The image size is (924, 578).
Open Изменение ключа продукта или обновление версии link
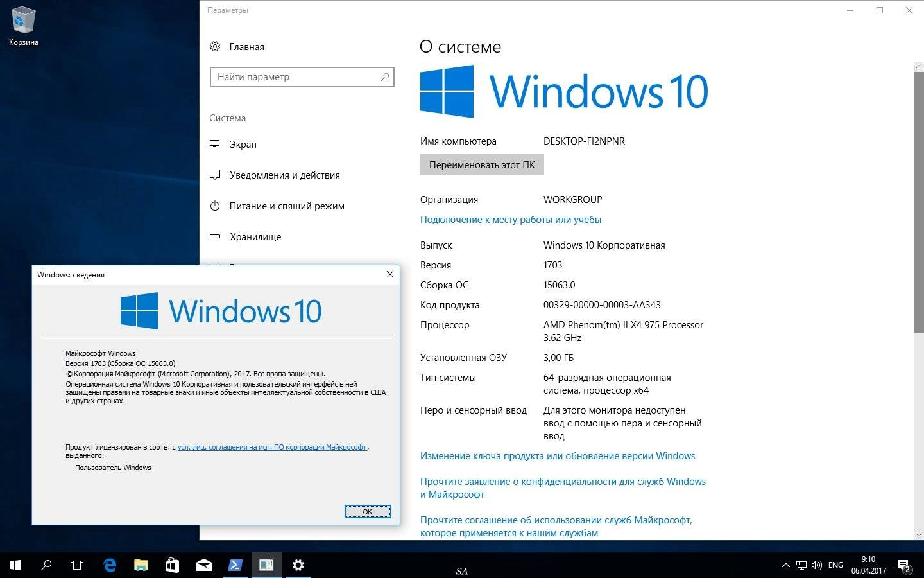[558, 456]
